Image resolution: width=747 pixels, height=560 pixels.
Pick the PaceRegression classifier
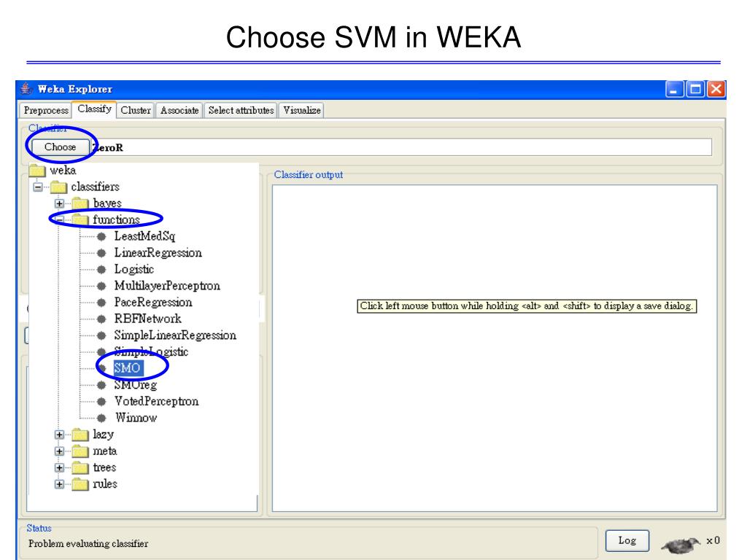click(153, 303)
